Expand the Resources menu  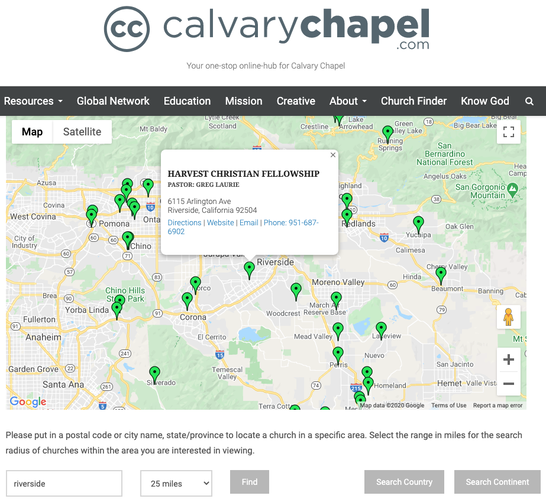(x=33, y=101)
